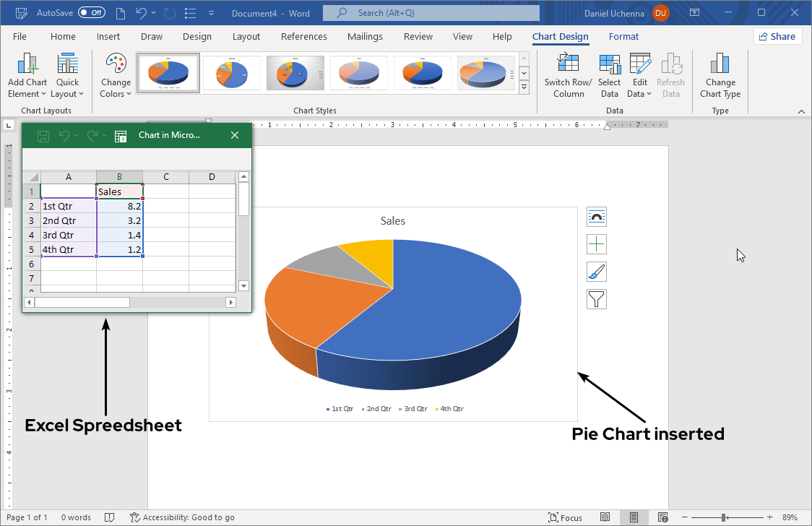Open Chart Filters beside the pie chart
812x526 pixels.
click(x=596, y=298)
